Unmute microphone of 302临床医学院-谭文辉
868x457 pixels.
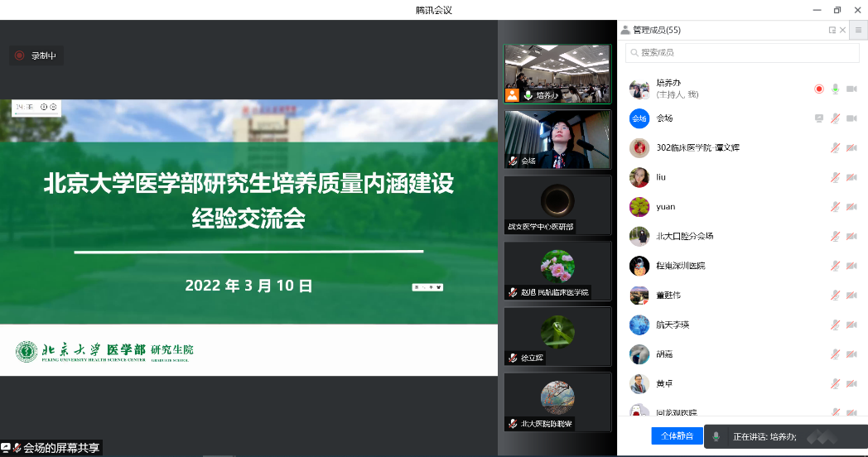pos(836,147)
